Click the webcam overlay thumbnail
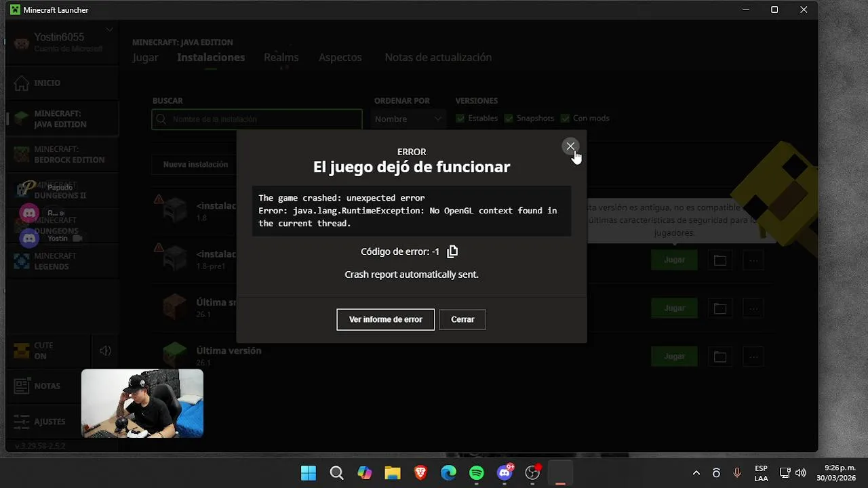The height and width of the screenshot is (488, 868). click(x=142, y=403)
